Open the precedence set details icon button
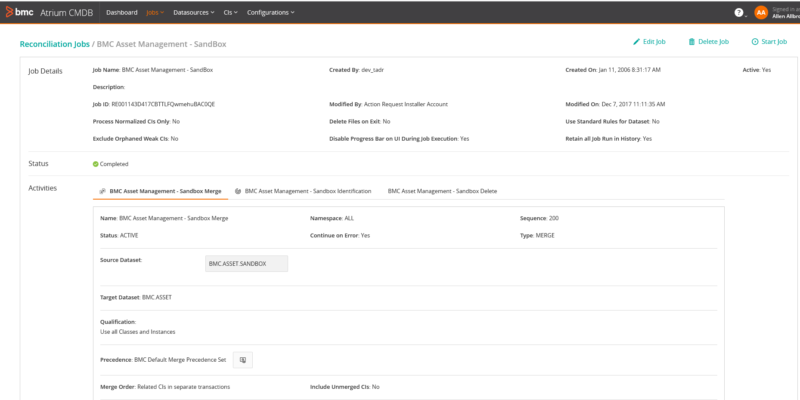This screenshot has width=800, height=400. point(243,359)
